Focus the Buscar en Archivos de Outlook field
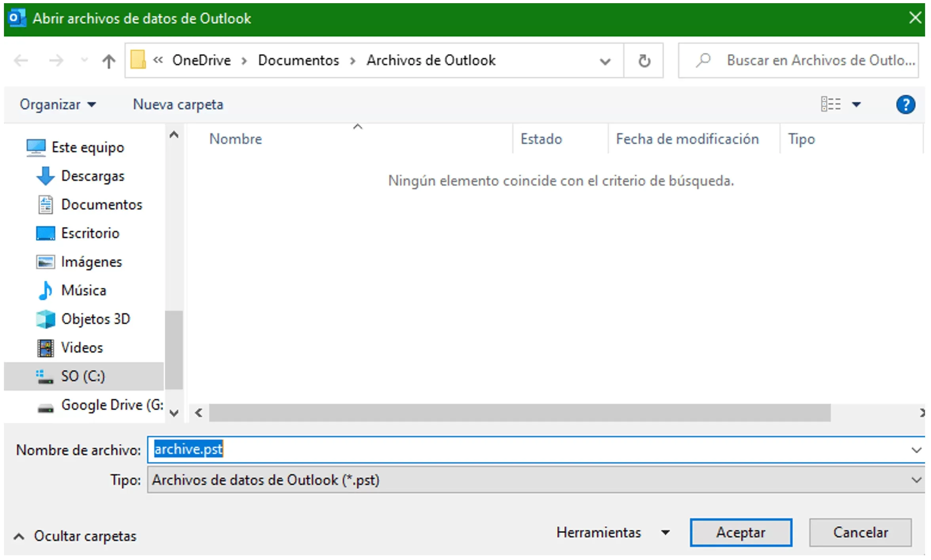931x560 pixels. (798, 61)
